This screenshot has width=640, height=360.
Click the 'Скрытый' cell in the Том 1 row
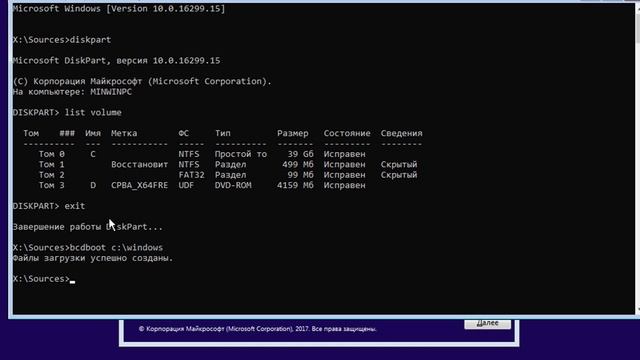pyautogui.click(x=399, y=164)
